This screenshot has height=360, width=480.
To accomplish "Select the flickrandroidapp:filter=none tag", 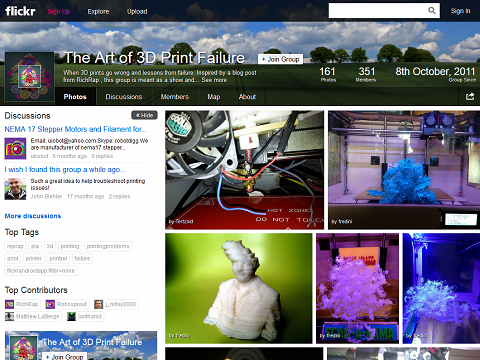I will point(41,271).
